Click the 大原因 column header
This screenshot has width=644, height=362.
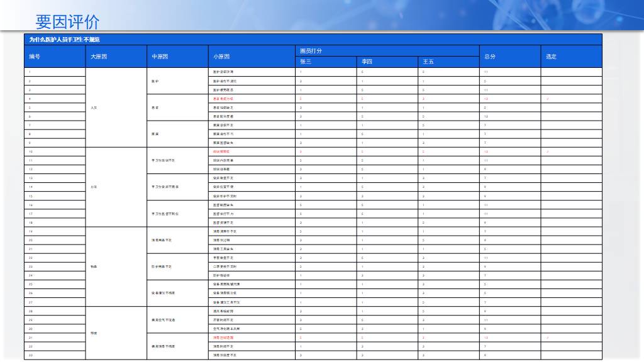coord(99,57)
